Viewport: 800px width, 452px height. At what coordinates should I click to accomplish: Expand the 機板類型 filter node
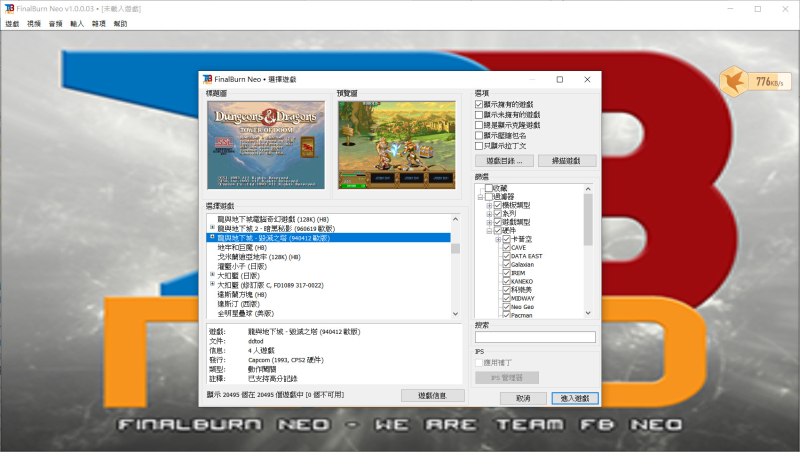click(x=489, y=206)
